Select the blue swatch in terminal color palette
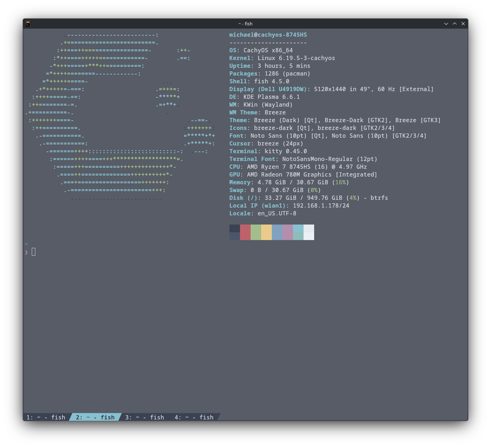Image resolution: width=491 pixels, height=448 pixels. [x=277, y=232]
